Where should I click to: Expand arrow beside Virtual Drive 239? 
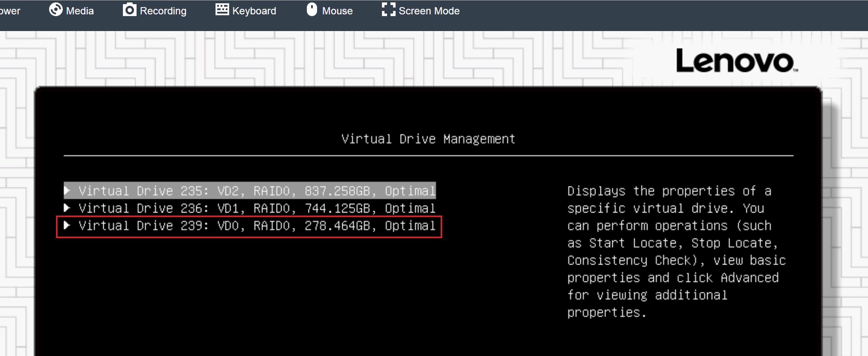pyautogui.click(x=67, y=225)
